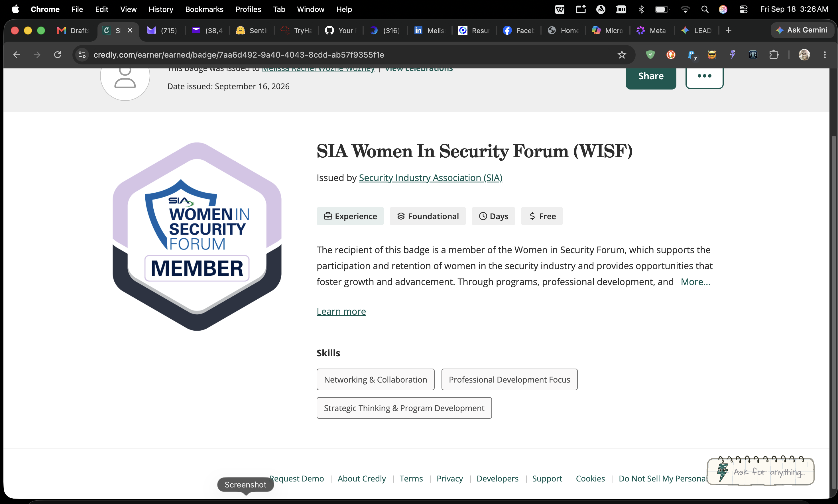Click the page vertical scrollbar

834,312
